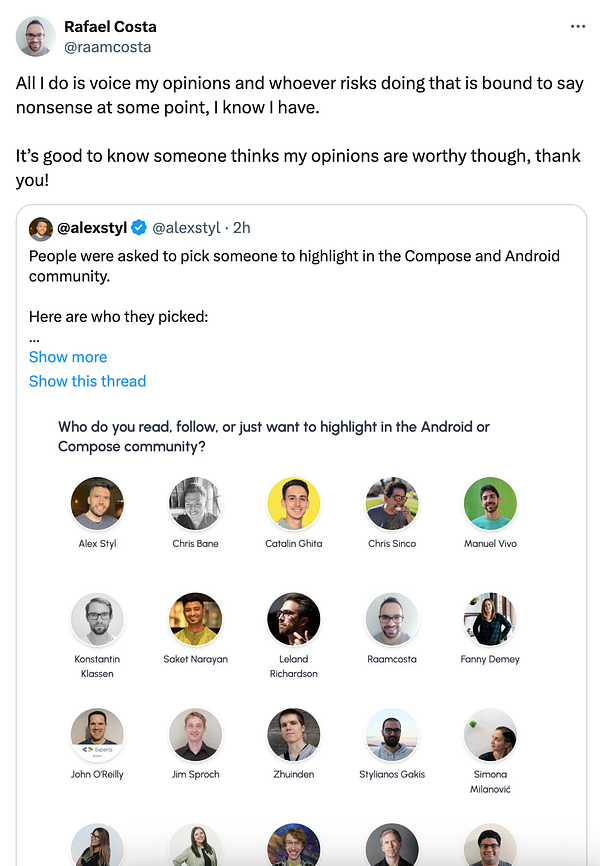600x866 pixels.
Task: Open the tweet's three-dot more menu
Action: pos(578,27)
